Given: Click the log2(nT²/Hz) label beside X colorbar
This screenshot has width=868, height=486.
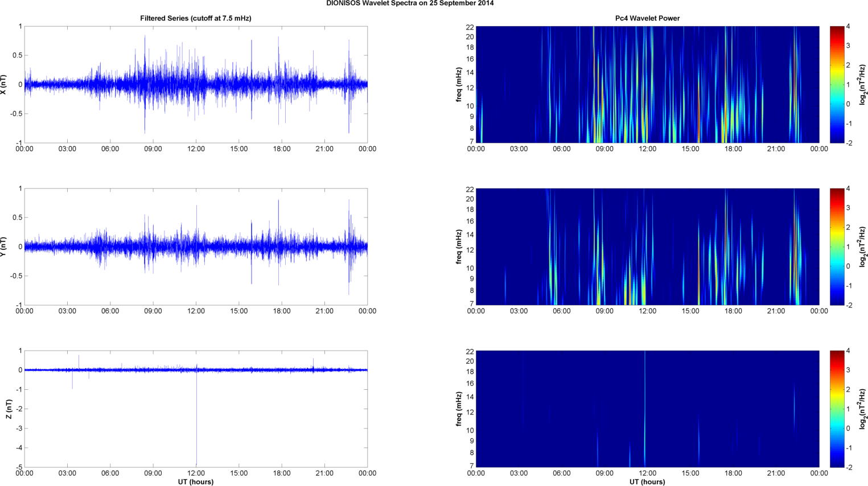Looking at the screenshot, I should pyautogui.click(x=863, y=84).
